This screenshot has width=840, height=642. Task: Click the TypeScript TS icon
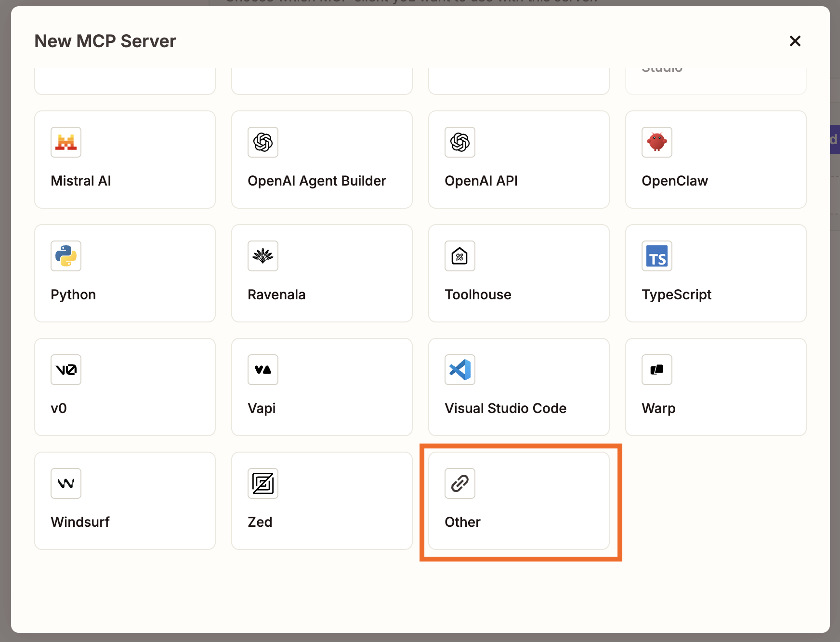656,256
